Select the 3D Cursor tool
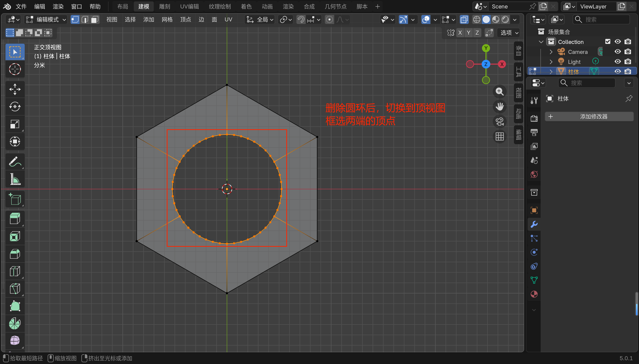The width and height of the screenshot is (639, 364). click(15, 69)
